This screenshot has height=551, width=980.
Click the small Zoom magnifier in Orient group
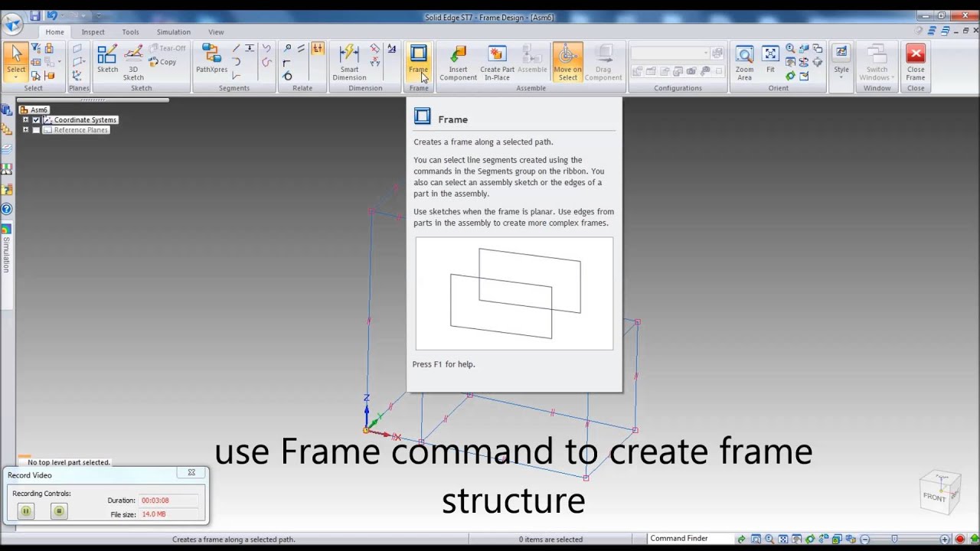coord(790,49)
